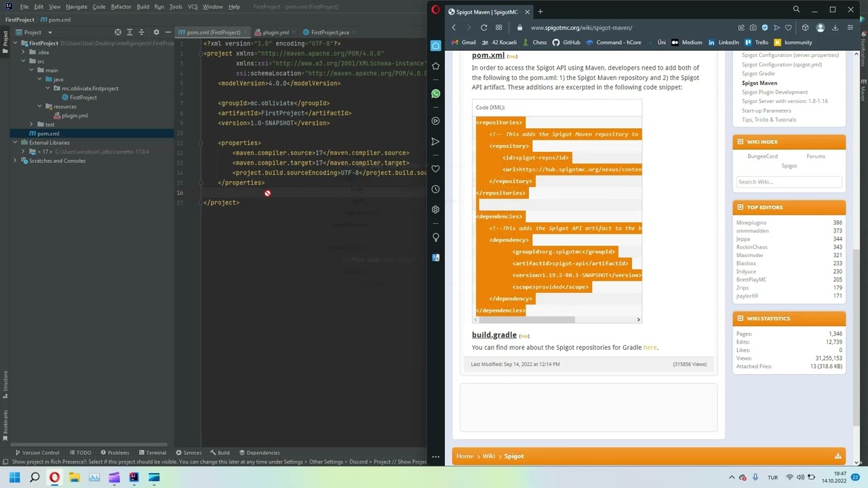Click the Expand All icon in Project panel
868x488 pixels.
(130, 32)
